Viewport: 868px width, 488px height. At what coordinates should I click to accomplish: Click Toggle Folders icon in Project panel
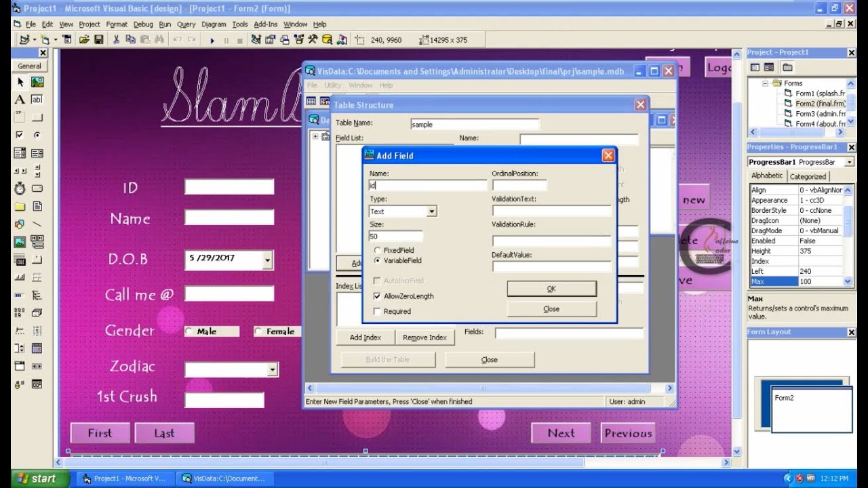coord(787,67)
